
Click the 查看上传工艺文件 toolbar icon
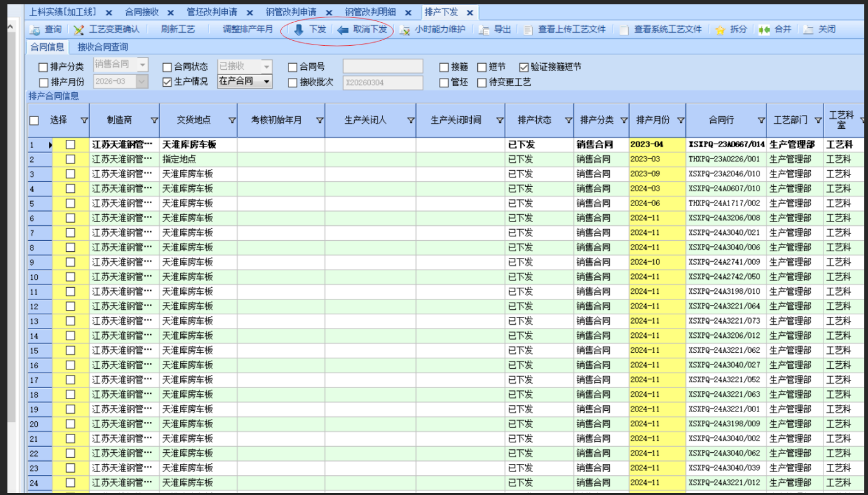tap(528, 30)
